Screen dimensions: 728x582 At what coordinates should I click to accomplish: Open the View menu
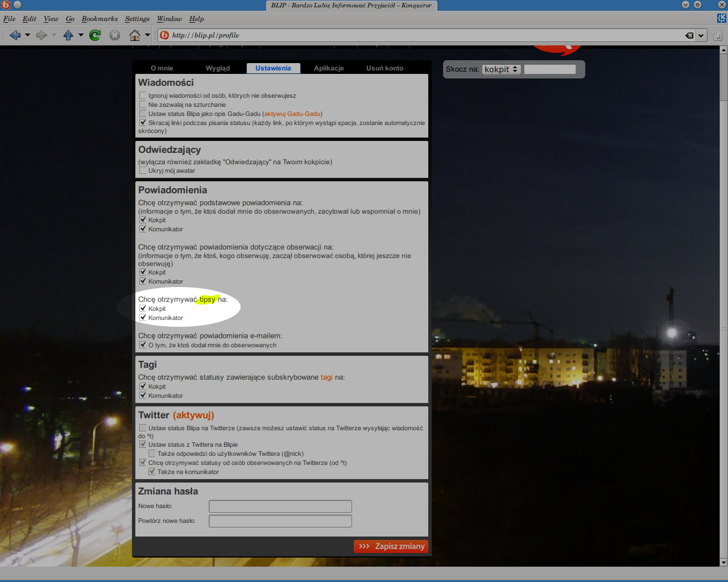pos(51,19)
